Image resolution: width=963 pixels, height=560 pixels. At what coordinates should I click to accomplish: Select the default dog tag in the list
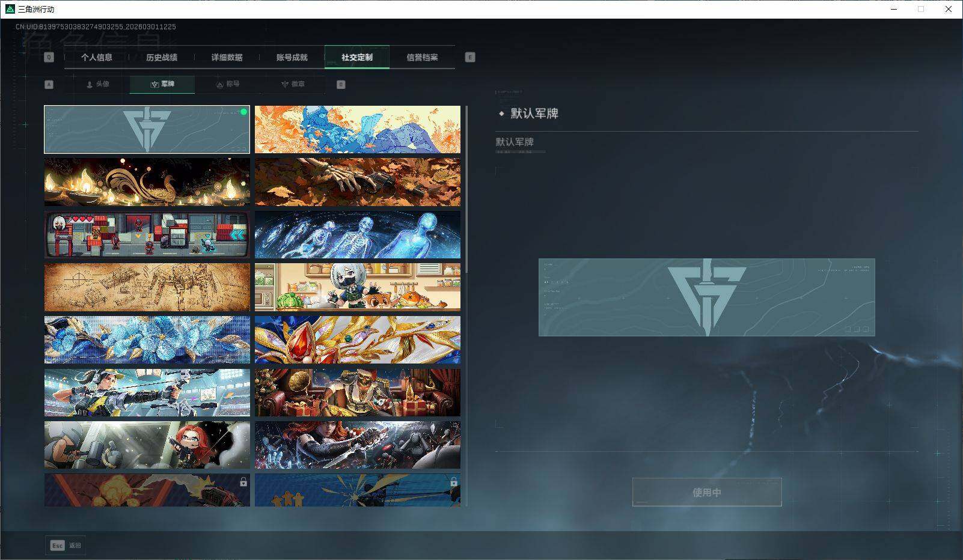pos(147,130)
